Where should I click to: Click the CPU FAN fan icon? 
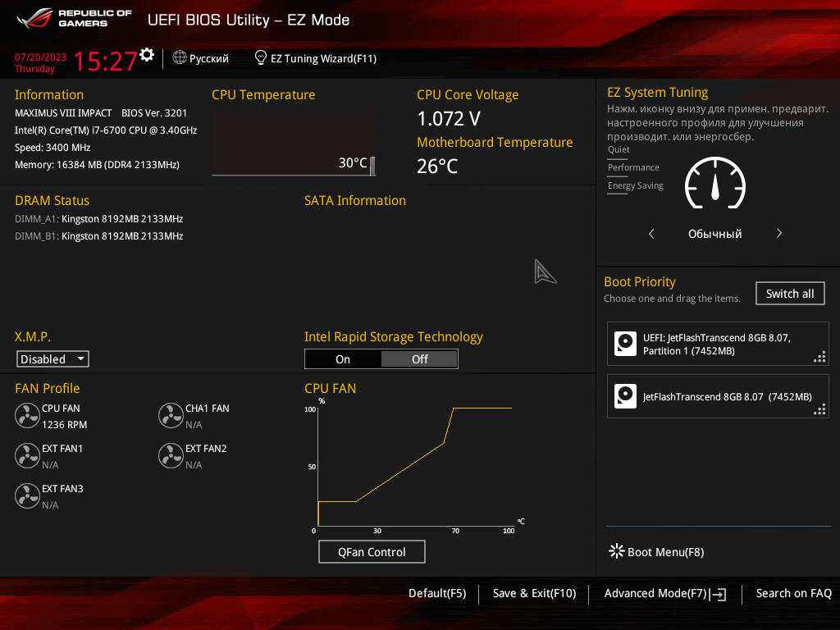(x=27, y=415)
